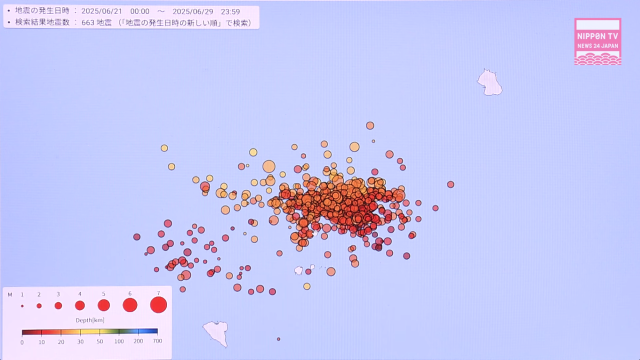The height and width of the screenshot is (360, 640).
Task: Click the Depth[km] legend label
Action: pos(90,320)
